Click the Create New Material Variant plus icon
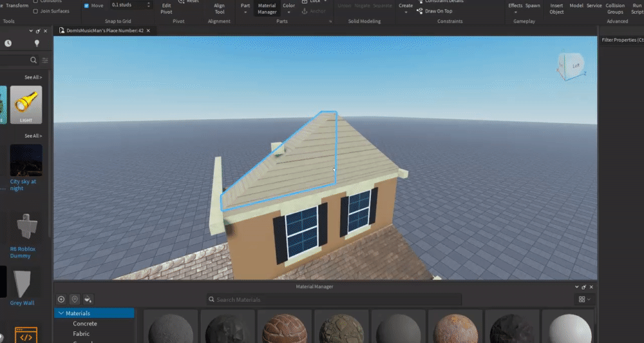 tap(61, 299)
